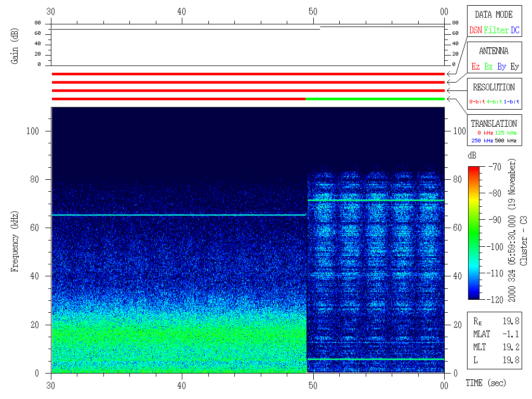Select the green Bx antenna label
Viewport: 532px width, 399px height.
pyautogui.click(x=488, y=67)
